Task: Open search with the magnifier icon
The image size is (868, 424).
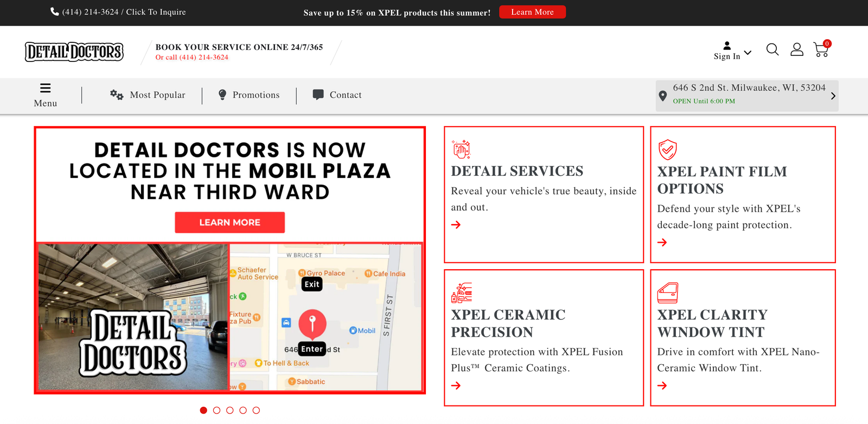Action: tap(773, 50)
